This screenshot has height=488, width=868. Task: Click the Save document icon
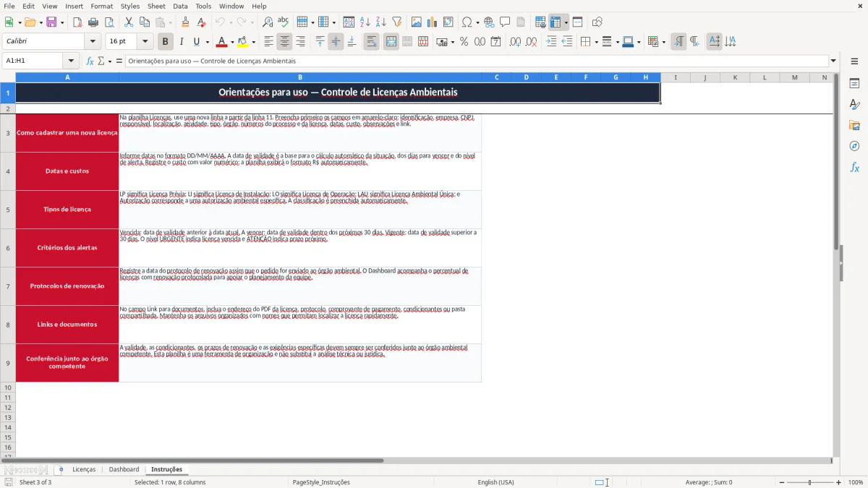(x=51, y=22)
